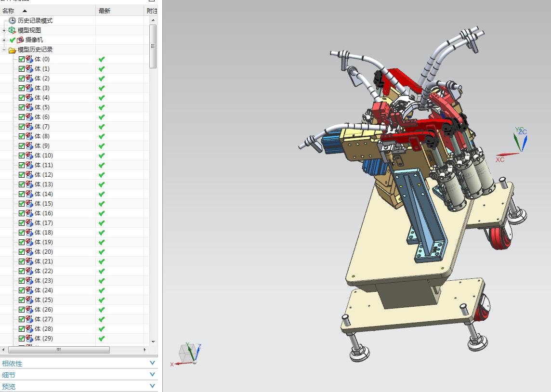Click the 最新 column header

click(x=121, y=11)
